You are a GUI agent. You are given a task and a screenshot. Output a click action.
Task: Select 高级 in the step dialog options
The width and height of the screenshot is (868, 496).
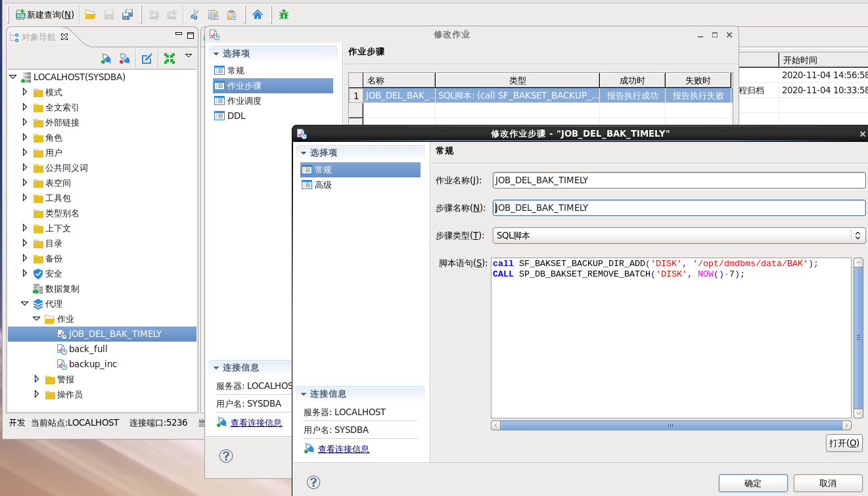coord(323,185)
